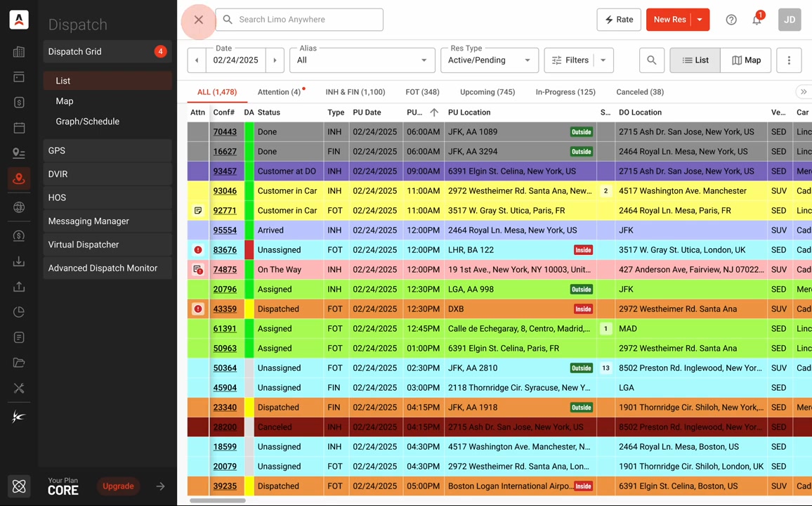Screen dimensions: 812x506
Task: Click the magnifier search icon beside List
Action: [651, 60]
